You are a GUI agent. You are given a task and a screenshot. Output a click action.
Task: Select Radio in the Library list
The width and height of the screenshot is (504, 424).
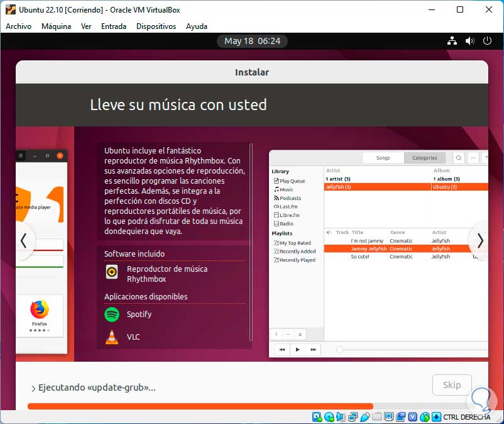(283, 223)
